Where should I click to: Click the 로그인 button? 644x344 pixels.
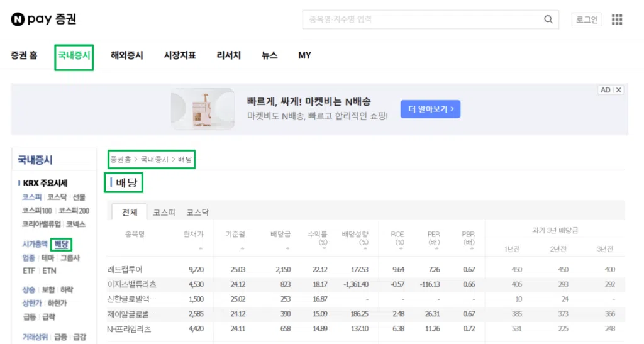click(x=587, y=19)
